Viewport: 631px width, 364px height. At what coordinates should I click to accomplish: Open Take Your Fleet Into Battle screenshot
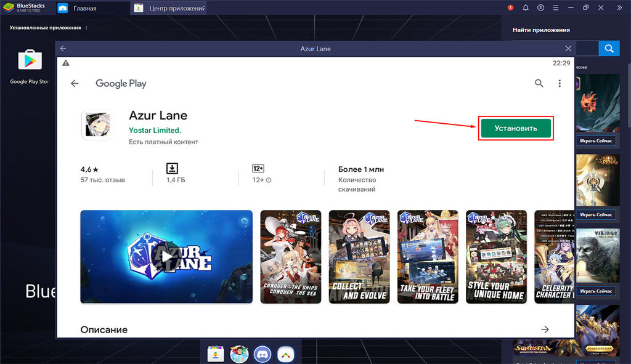428,257
